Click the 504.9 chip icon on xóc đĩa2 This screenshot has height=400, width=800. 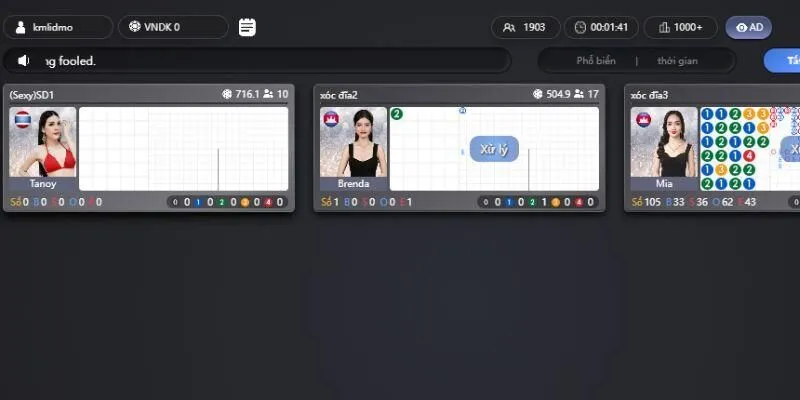click(537, 94)
